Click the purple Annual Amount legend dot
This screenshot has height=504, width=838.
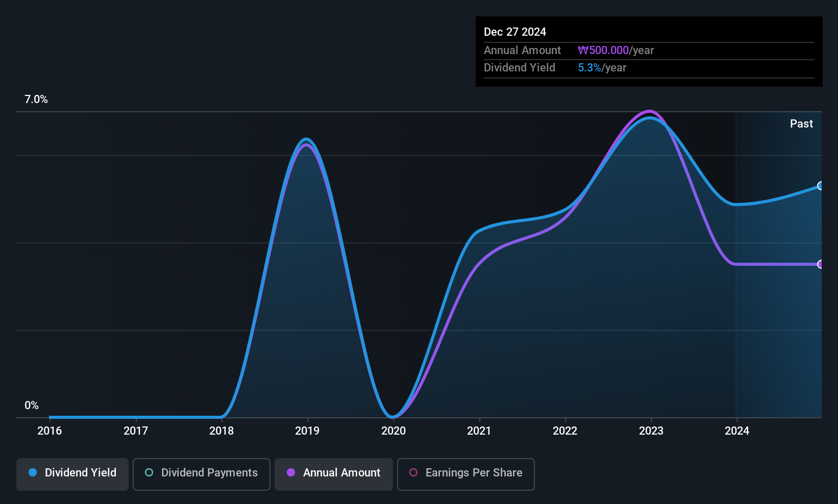click(291, 472)
